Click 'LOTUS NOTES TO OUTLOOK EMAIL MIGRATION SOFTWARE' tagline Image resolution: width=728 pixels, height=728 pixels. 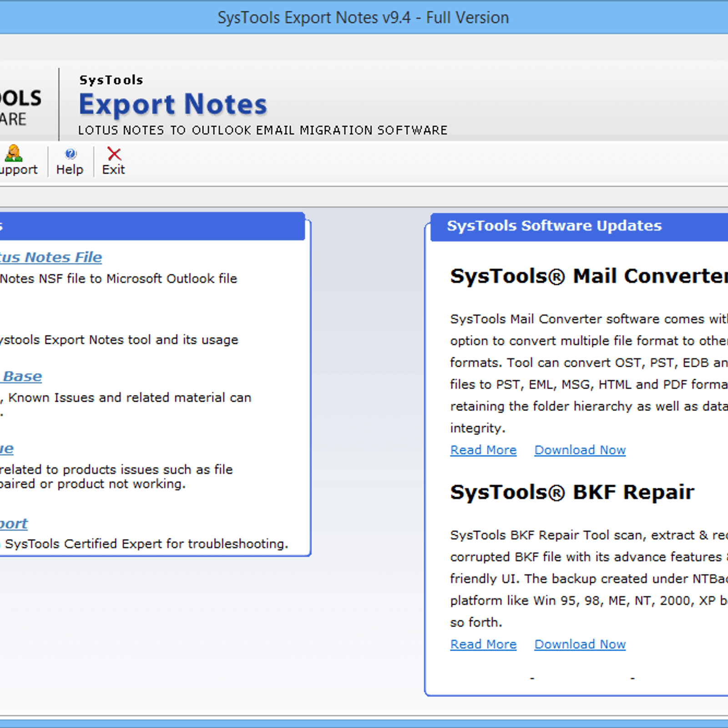tap(263, 131)
